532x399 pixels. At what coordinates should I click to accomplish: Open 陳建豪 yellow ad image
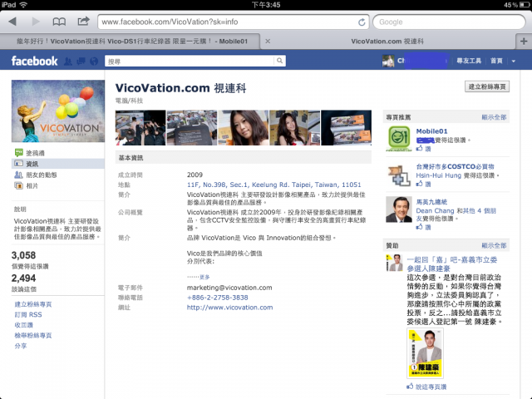tap(425, 353)
